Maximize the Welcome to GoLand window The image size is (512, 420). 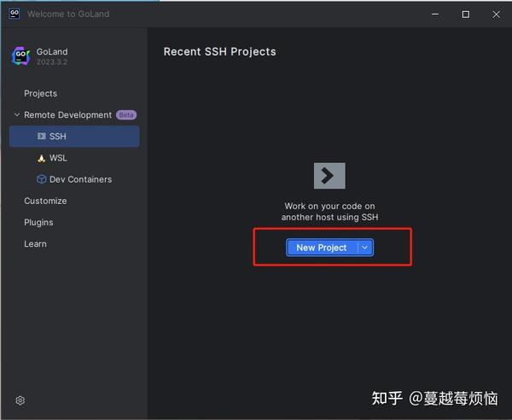pos(466,15)
